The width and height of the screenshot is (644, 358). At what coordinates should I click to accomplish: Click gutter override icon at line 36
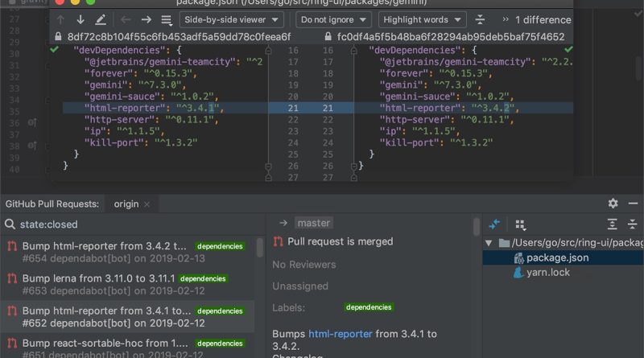tap(32, 122)
